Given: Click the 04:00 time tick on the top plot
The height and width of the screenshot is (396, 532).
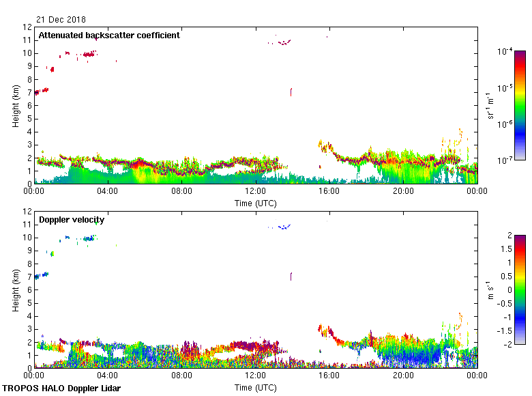Looking at the screenshot, I should (x=108, y=193).
